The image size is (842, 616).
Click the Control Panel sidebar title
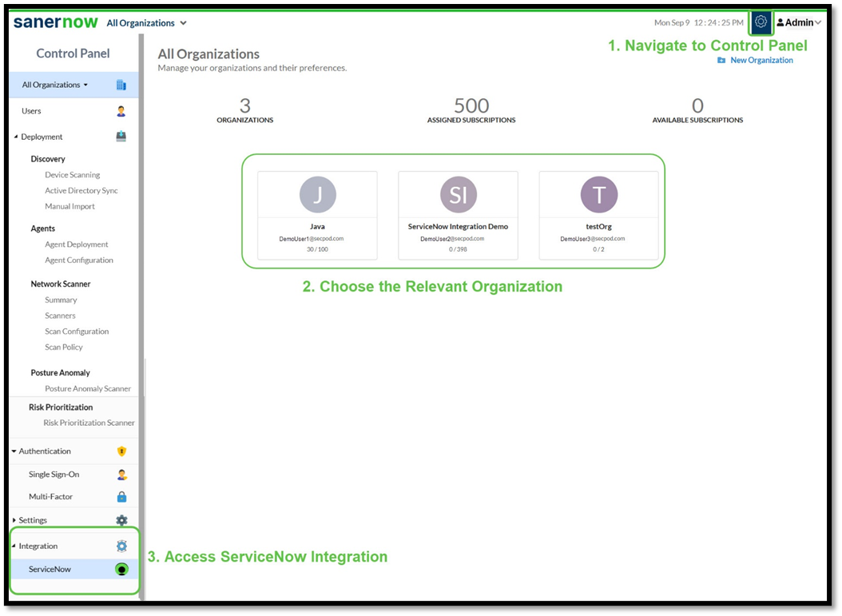[73, 54]
